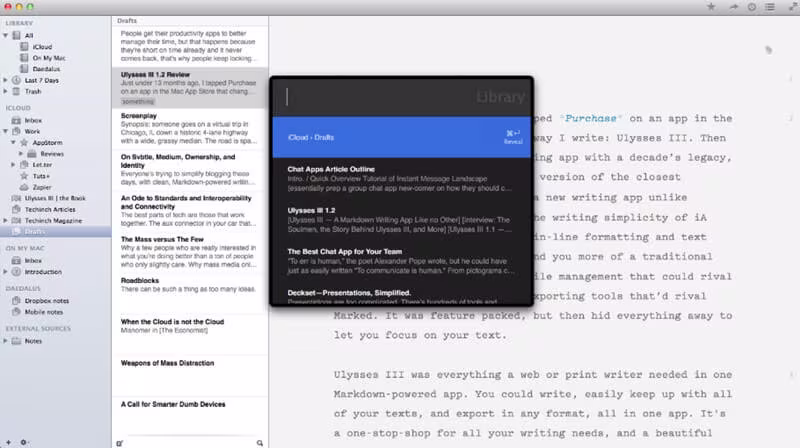Open the Roadblocks sheet
The width and height of the screenshot is (800, 448).
[x=190, y=293]
